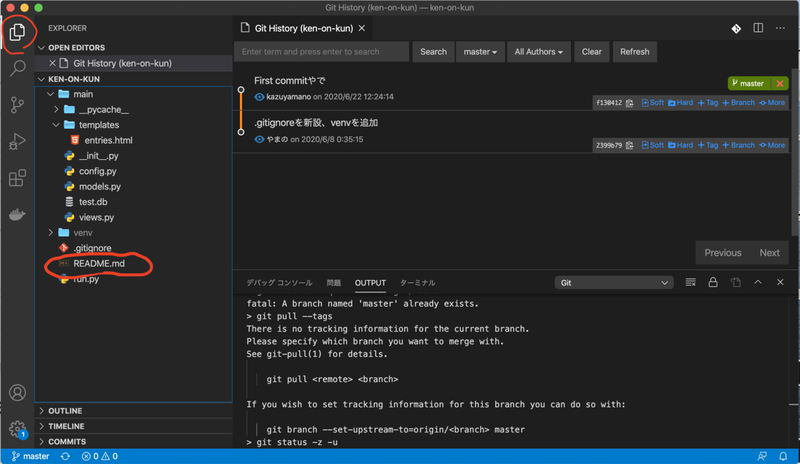Open the Source Control view
The width and height of the screenshot is (800, 464).
[x=17, y=105]
